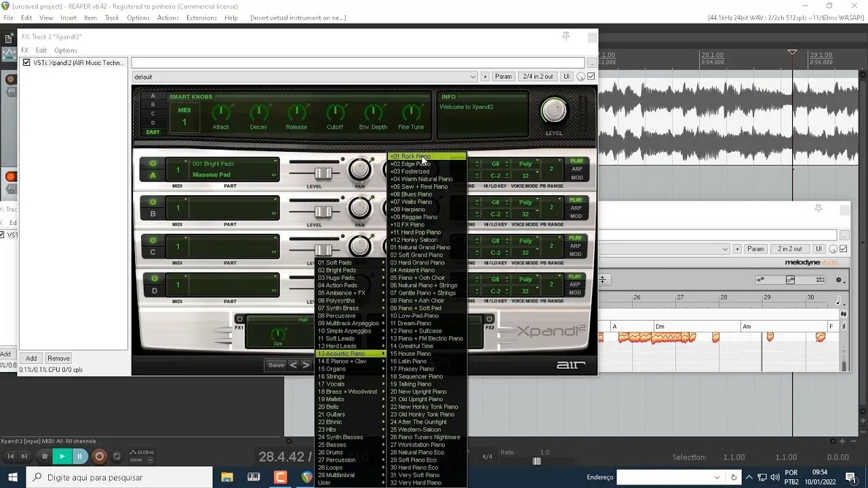Open the Extensions menu in REAPER

click(x=201, y=18)
